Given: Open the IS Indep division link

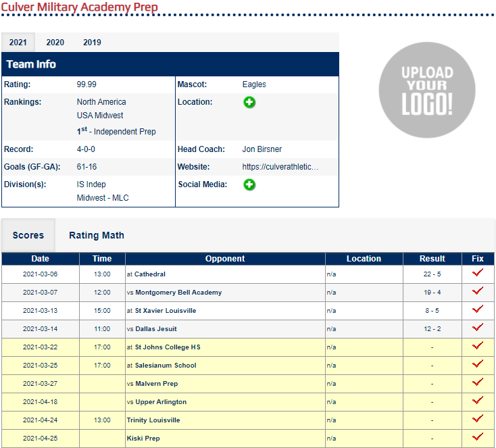Looking at the screenshot, I should tap(91, 184).
